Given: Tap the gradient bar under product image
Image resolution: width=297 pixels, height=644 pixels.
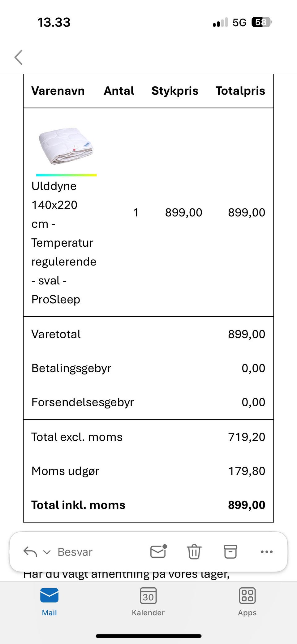Looking at the screenshot, I should click(67, 175).
